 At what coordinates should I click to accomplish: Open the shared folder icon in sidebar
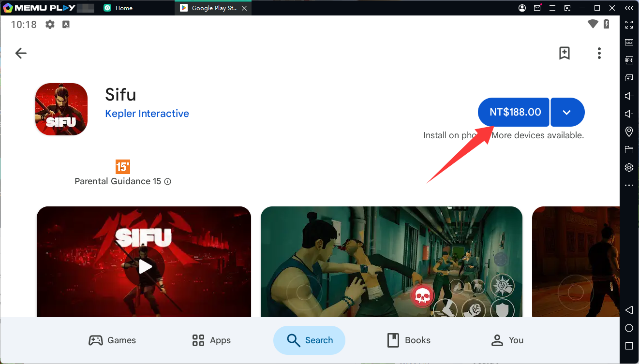629,149
